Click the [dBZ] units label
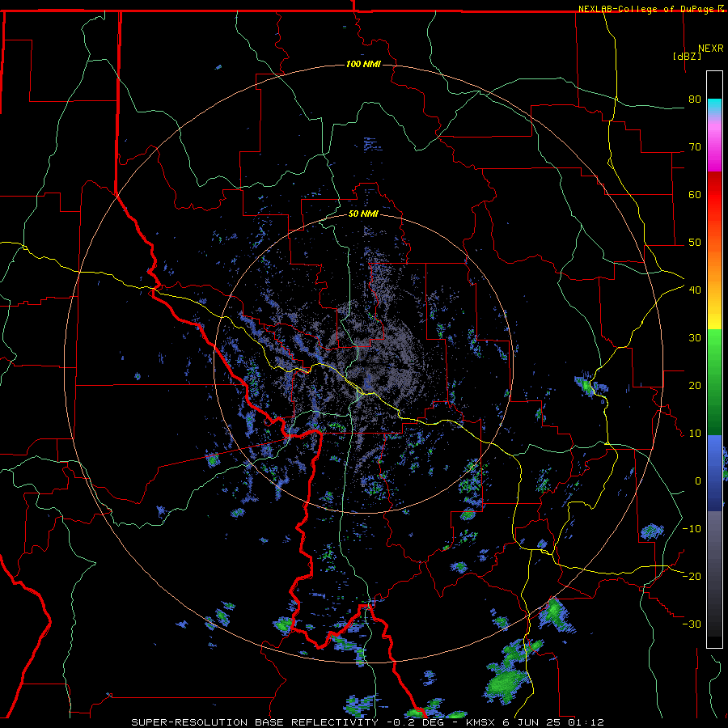728x728 pixels. pyautogui.click(x=687, y=56)
